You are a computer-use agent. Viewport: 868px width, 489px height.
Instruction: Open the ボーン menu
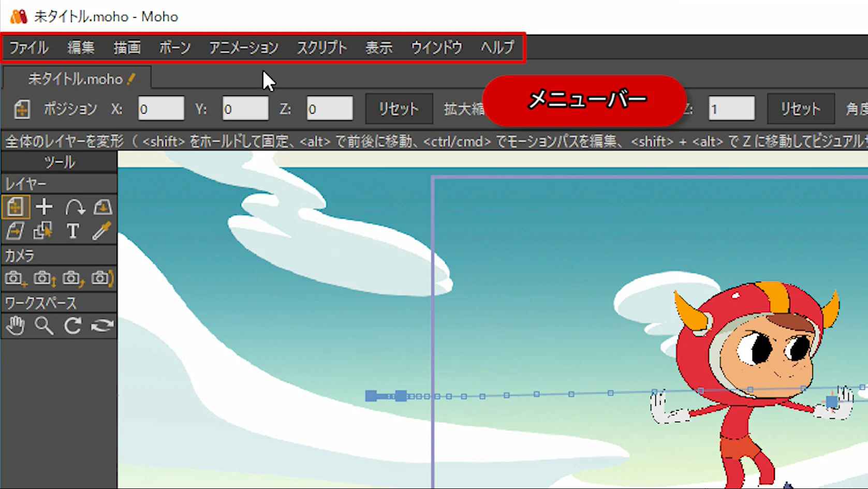[174, 48]
